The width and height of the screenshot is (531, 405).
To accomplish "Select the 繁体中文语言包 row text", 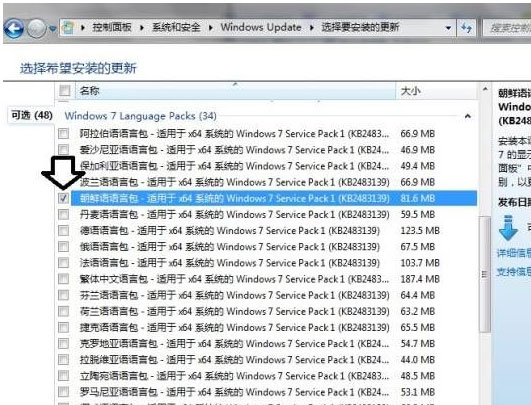I will click(234, 279).
